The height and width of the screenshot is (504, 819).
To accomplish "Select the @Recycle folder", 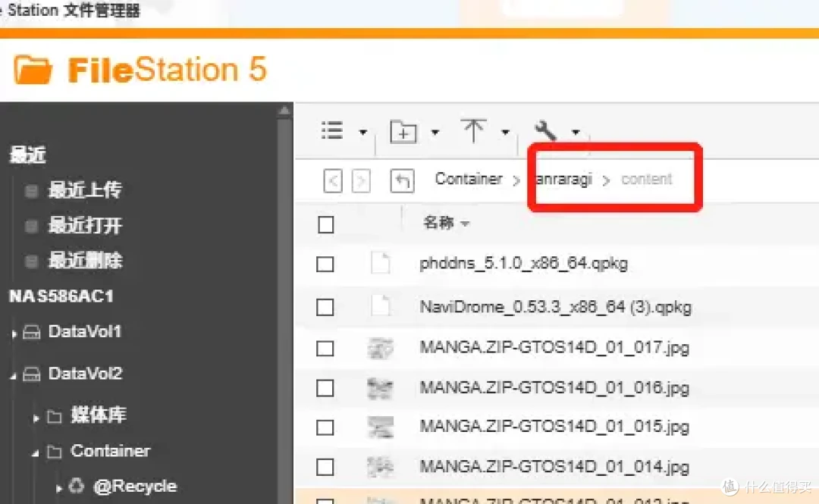I will pyautogui.click(x=135, y=487).
